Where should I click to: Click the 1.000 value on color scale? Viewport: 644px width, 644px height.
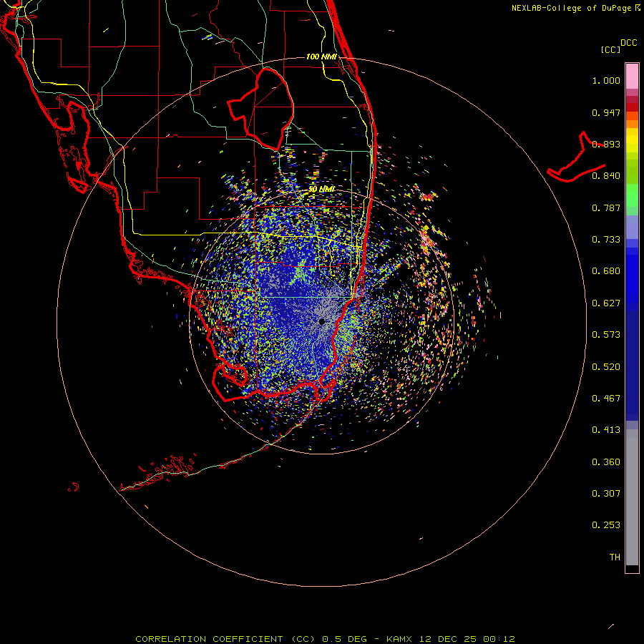coord(606,80)
